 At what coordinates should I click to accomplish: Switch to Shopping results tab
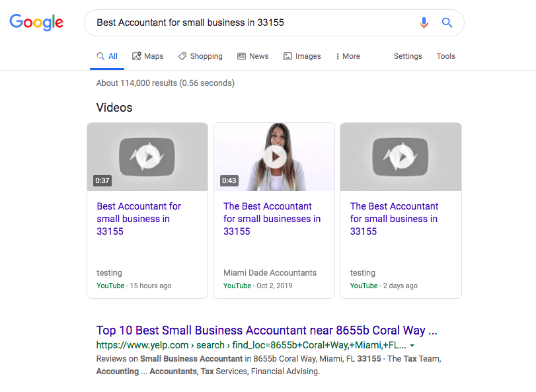[200, 56]
